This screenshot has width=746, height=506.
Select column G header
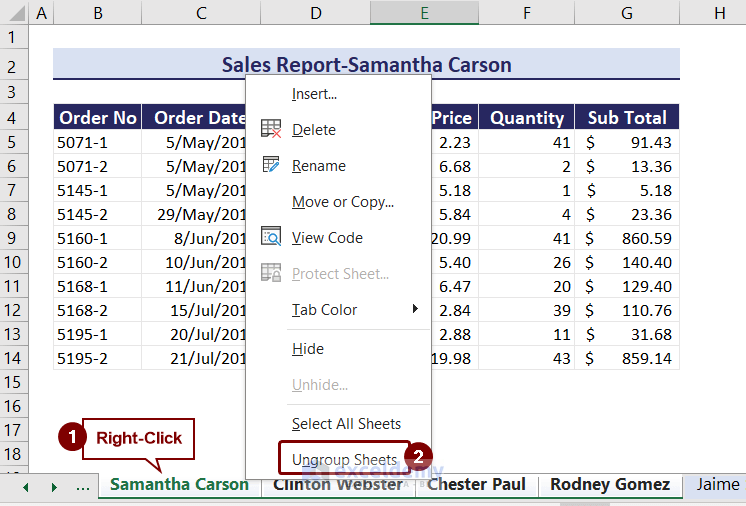(626, 13)
